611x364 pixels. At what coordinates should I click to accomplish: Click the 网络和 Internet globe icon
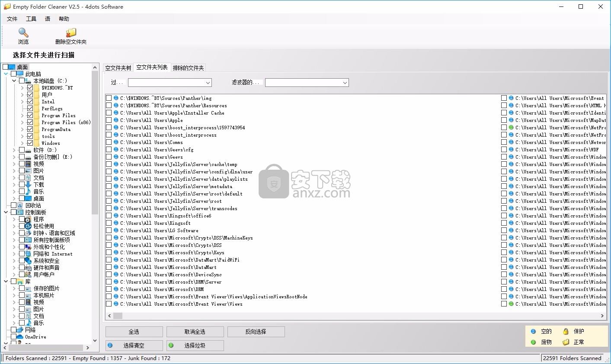[x=28, y=254]
